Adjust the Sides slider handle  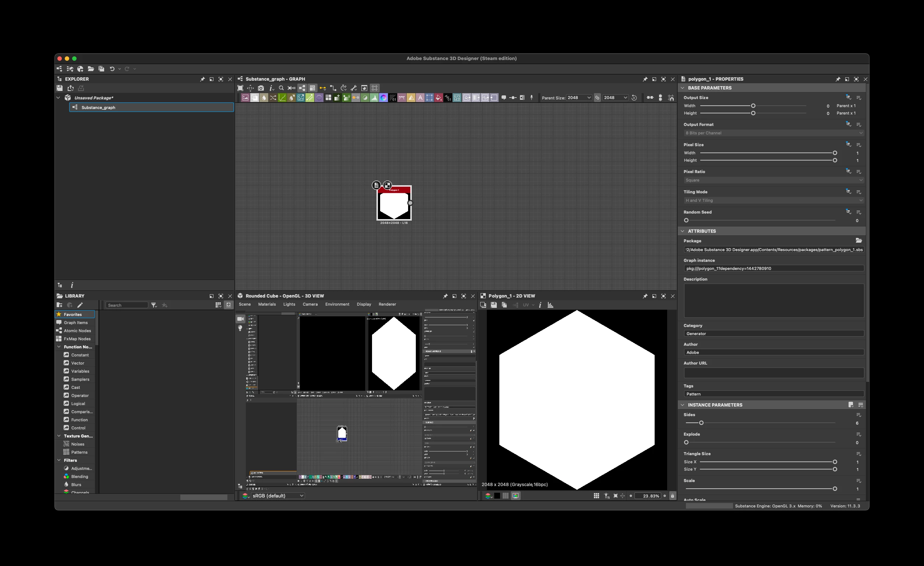pos(701,423)
